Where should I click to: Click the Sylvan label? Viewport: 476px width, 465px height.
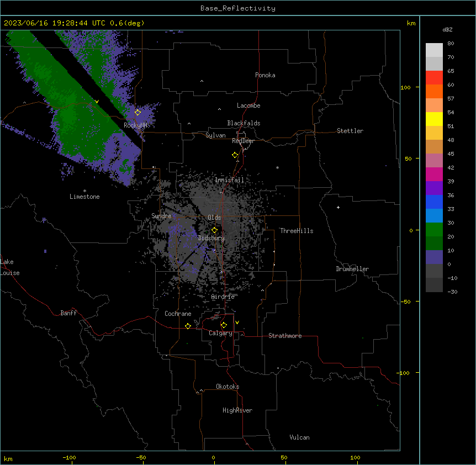tap(215, 135)
